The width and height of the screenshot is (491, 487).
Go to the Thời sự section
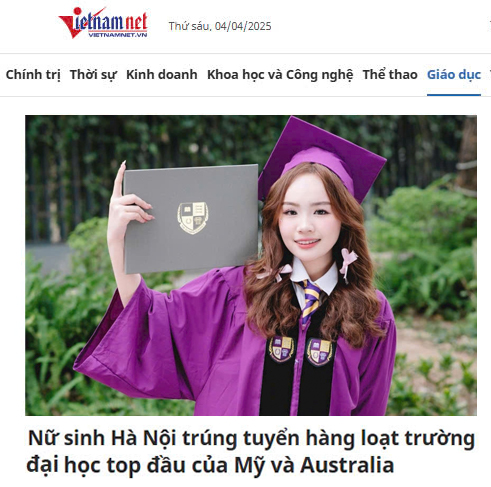pyautogui.click(x=93, y=75)
